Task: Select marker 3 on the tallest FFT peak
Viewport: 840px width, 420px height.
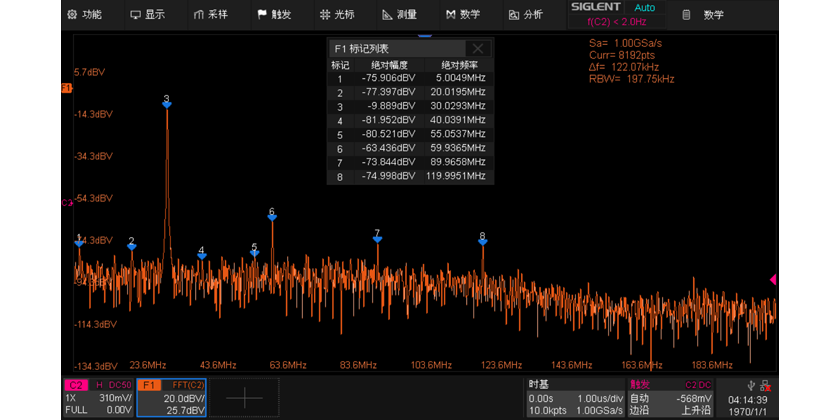Action: tap(166, 100)
